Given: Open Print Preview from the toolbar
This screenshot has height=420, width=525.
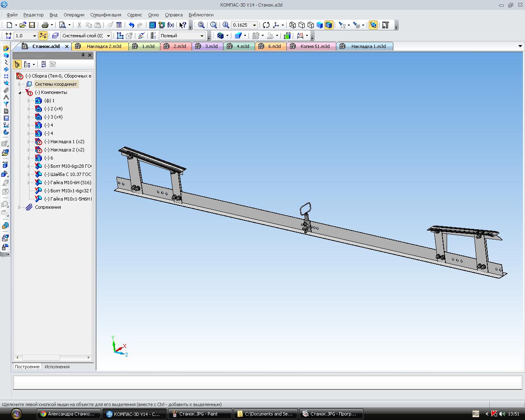Looking at the screenshot, I should tap(62, 25).
